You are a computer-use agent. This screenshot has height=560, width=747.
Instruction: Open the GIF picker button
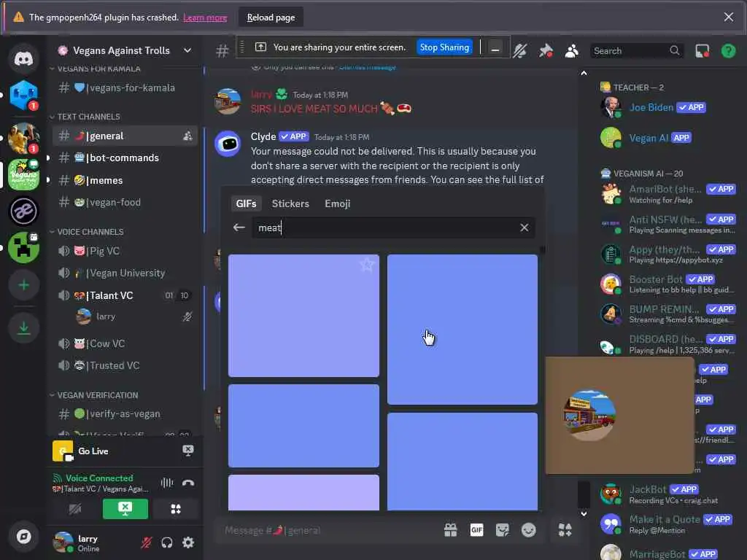(476, 530)
